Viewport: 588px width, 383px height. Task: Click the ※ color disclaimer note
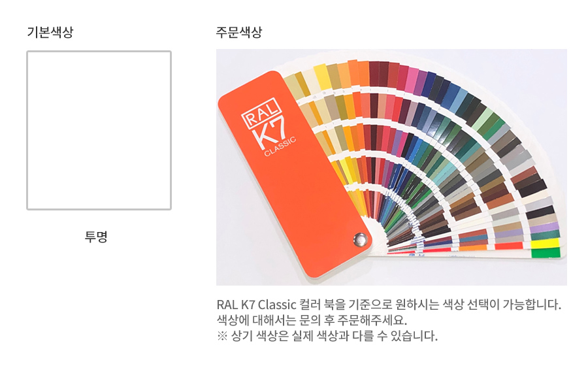tap(327, 335)
